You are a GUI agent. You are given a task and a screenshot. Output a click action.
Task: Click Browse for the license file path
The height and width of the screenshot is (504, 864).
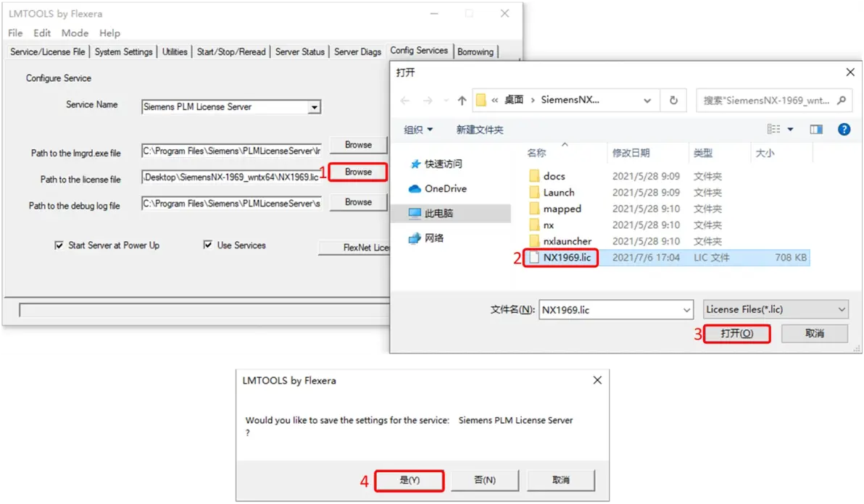point(358,172)
